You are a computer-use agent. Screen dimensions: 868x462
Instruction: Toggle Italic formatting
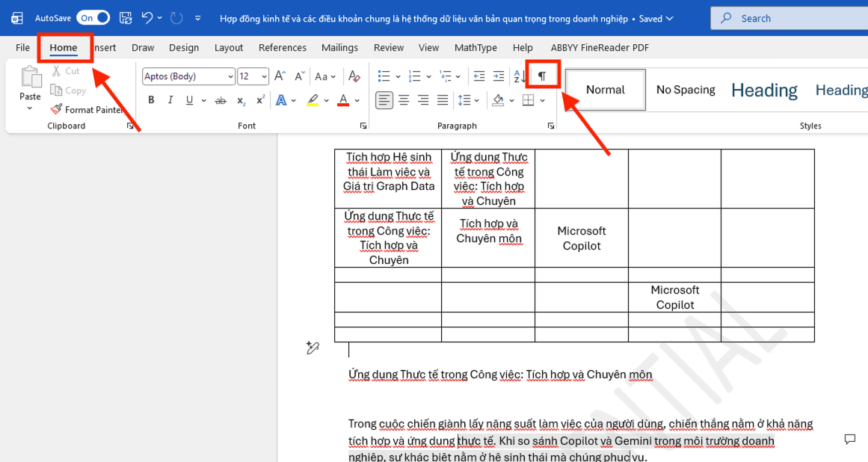[170, 100]
